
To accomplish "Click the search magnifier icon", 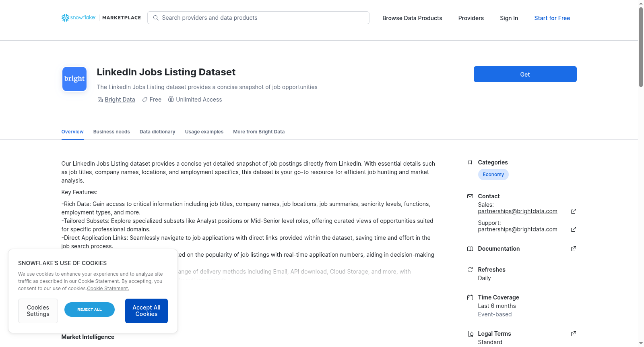I will point(156,18).
